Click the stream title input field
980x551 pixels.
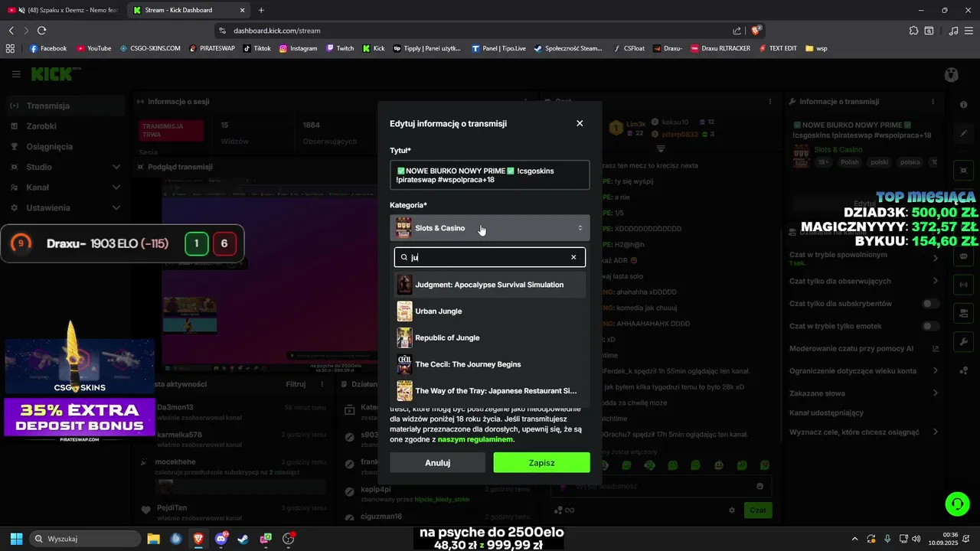click(x=489, y=175)
